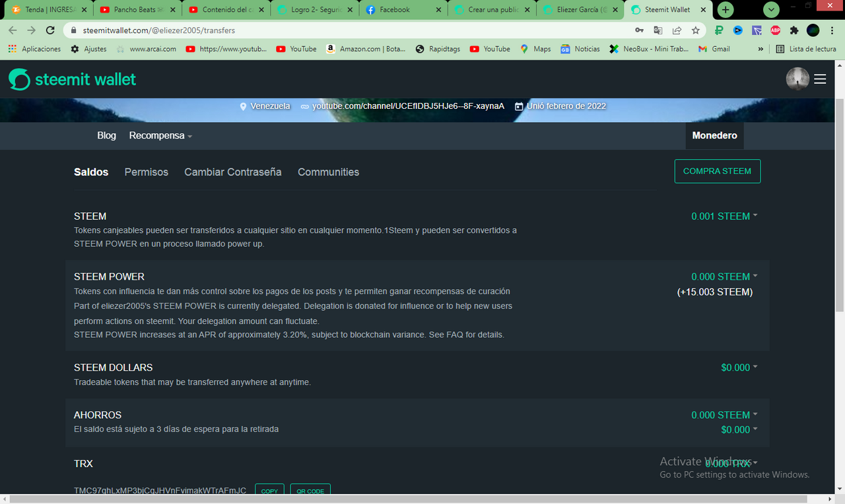Screen dimensions: 845x504
Task: Open Lista de lectura reading list
Action: click(x=805, y=49)
